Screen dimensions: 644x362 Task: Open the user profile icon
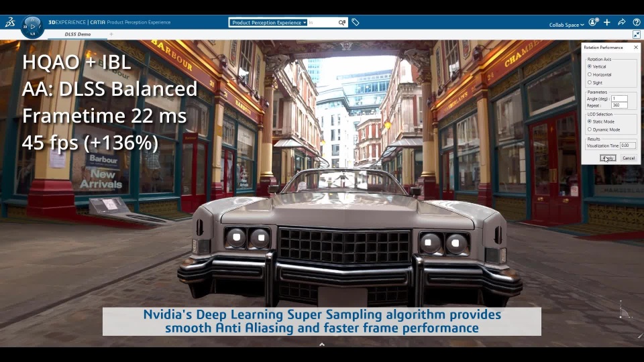tap(594, 22)
